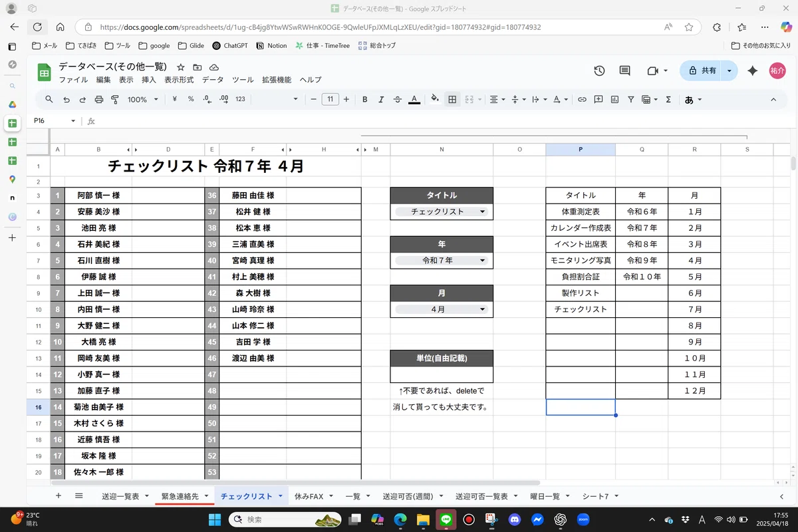Screen dimensions: 798x532
Task: Open the borders tool icon
Action: coord(452,100)
